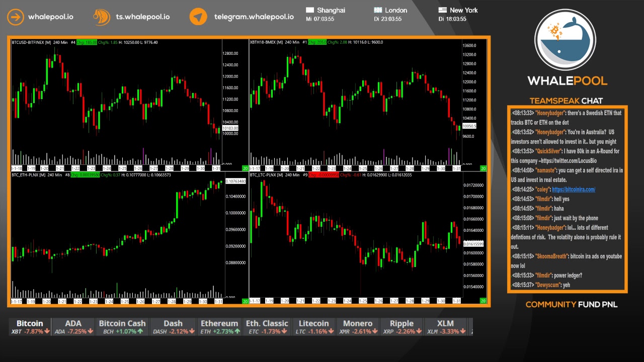Click Dewyscum's username in chat
This screenshot has height=362, width=644.
pos(548,285)
